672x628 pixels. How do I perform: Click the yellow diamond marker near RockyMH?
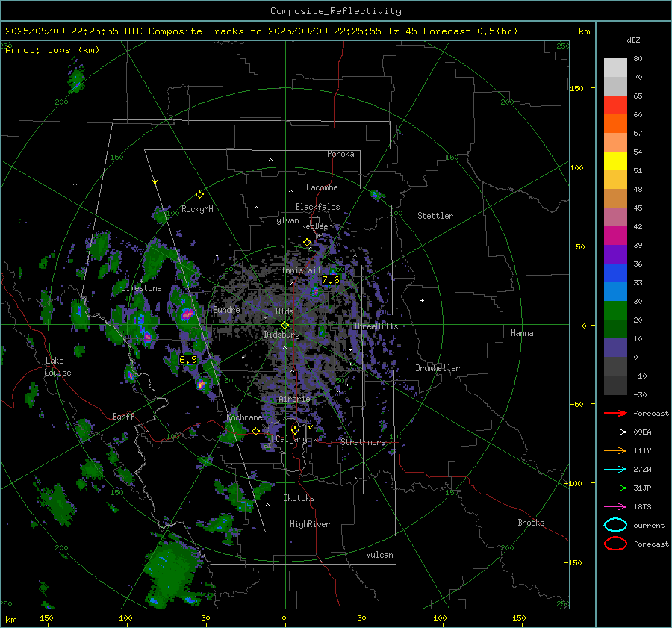199,195
